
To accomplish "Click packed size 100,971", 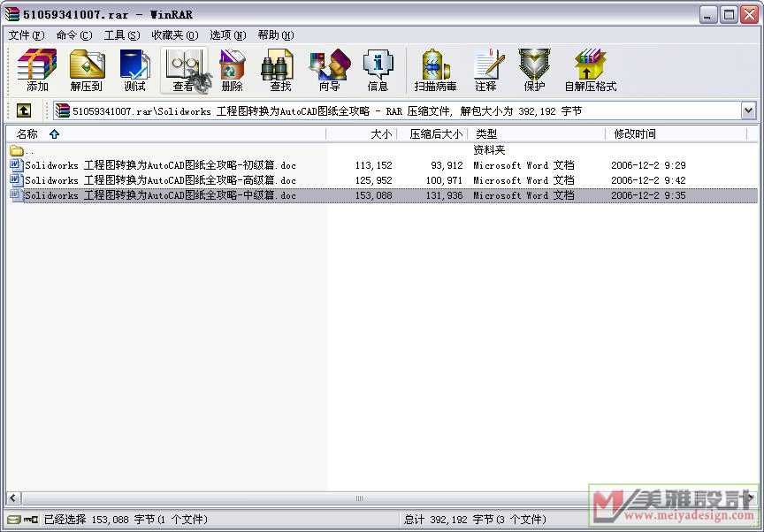I will pyautogui.click(x=444, y=180).
